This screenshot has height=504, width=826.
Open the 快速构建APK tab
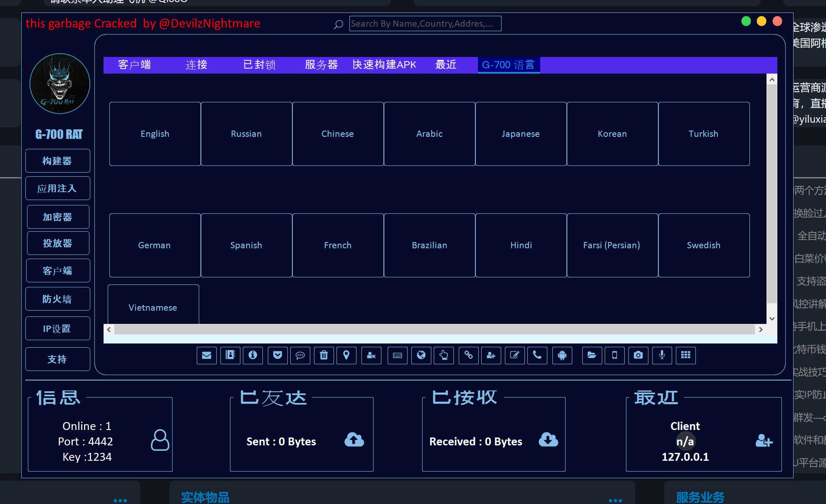click(384, 65)
